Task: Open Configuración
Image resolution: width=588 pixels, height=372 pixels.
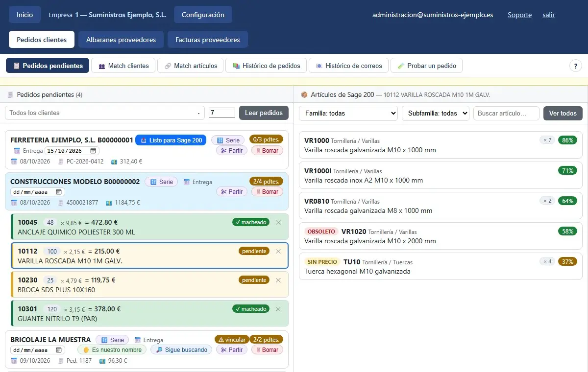Action: coord(203,15)
